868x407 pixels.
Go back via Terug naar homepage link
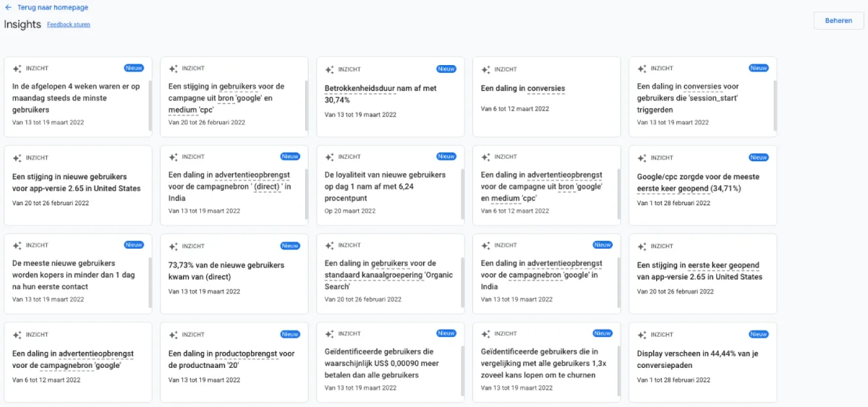(53, 7)
